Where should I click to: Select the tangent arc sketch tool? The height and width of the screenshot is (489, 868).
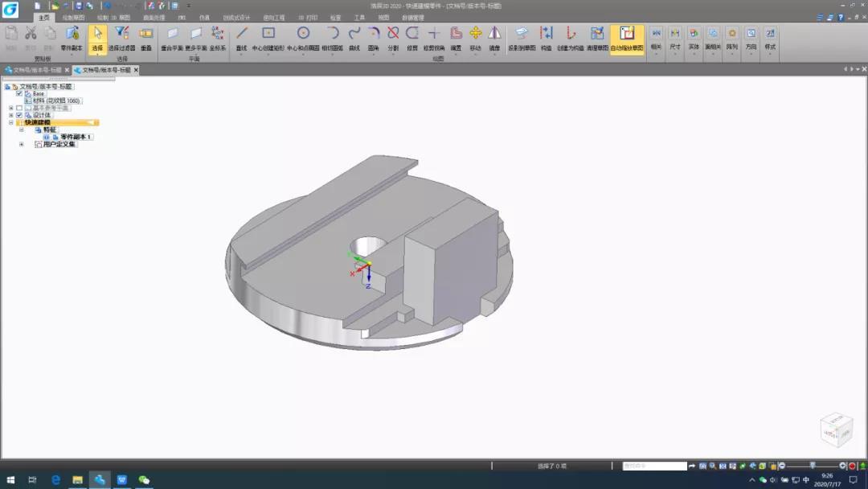pos(332,39)
